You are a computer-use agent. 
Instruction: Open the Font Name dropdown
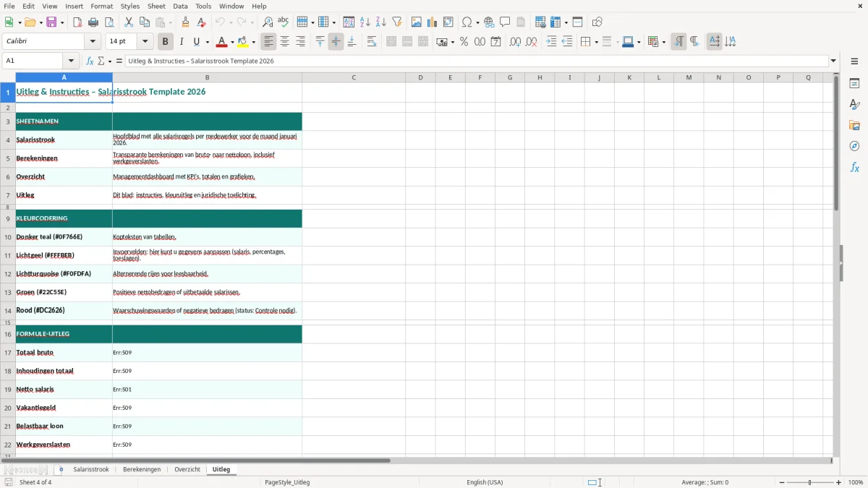coord(93,42)
